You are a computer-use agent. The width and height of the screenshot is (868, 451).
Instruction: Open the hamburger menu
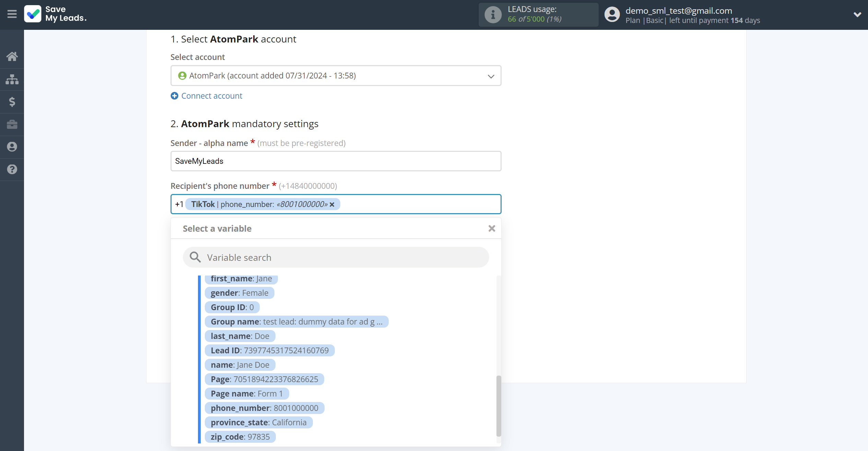(x=12, y=14)
